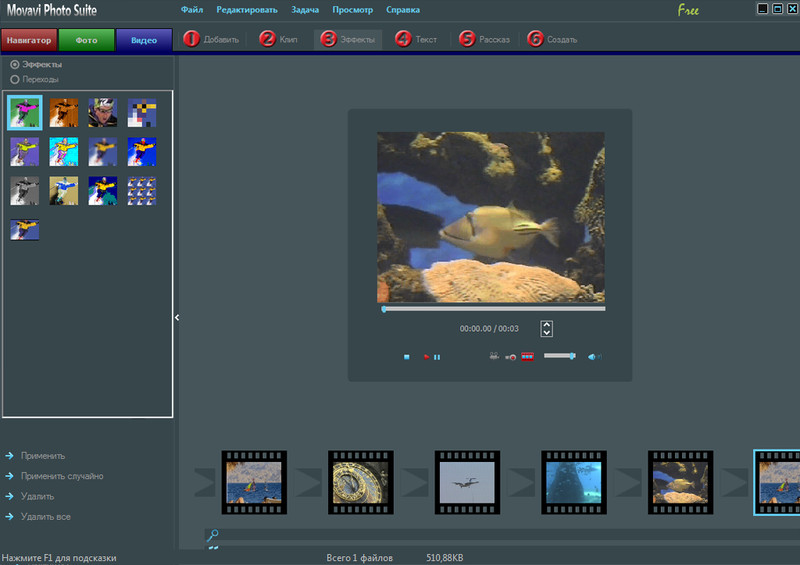Viewport: 800px width, 565px height.
Task: Open the Задача menu
Action: 305,10
